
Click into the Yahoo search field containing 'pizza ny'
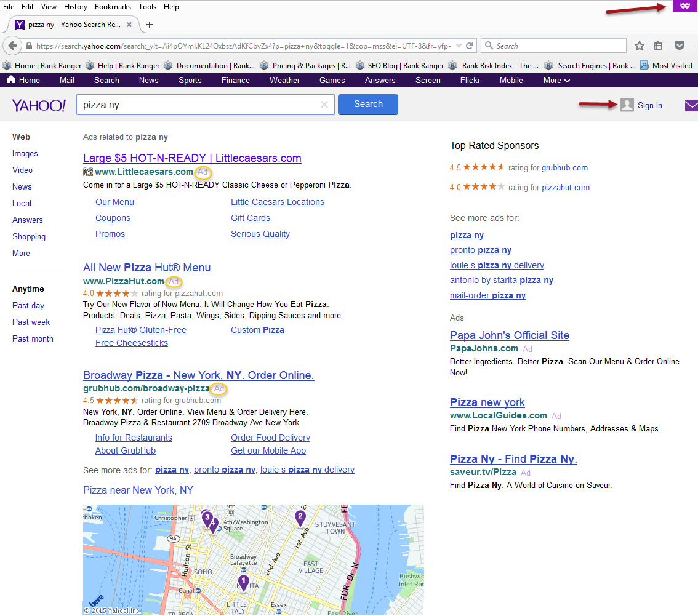point(197,105)
